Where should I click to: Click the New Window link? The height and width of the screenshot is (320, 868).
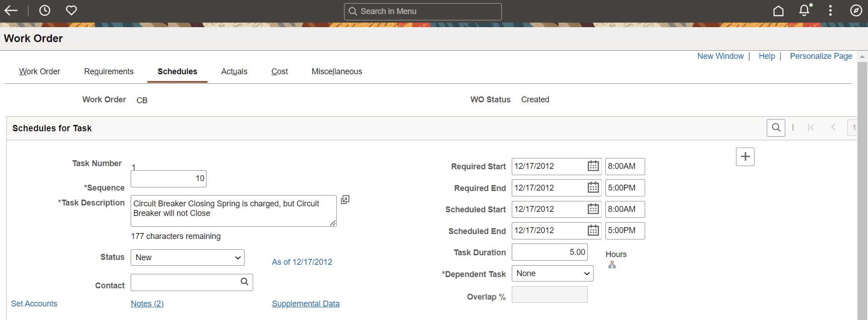coord(720,56)
